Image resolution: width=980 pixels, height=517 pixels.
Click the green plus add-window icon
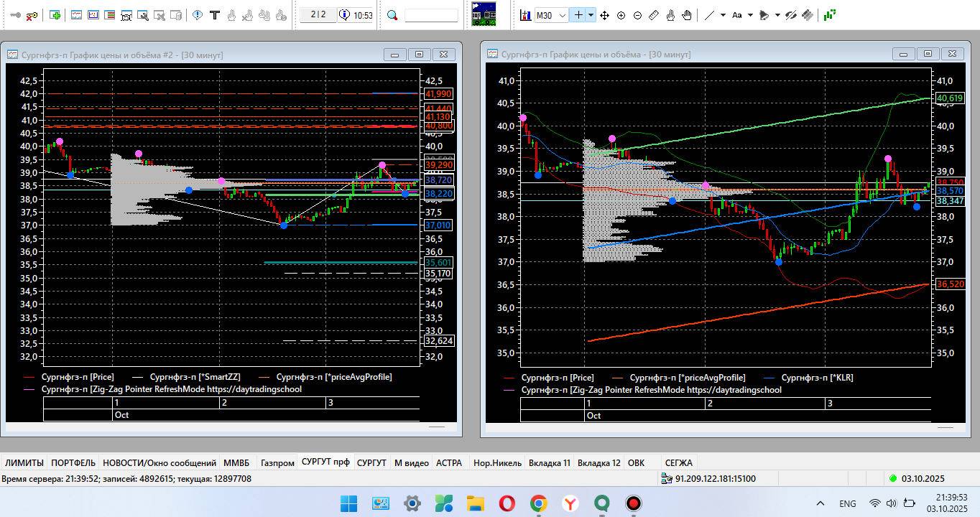tap(55, 15)
